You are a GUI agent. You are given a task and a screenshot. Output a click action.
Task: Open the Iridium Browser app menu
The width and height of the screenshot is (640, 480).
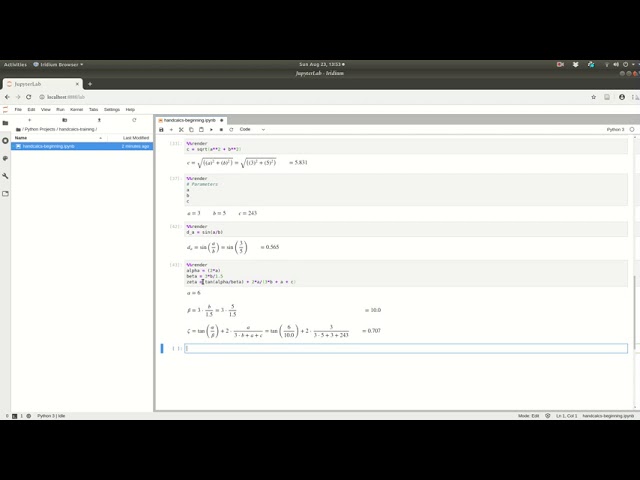pyautogui.click(x=58, y=64)
